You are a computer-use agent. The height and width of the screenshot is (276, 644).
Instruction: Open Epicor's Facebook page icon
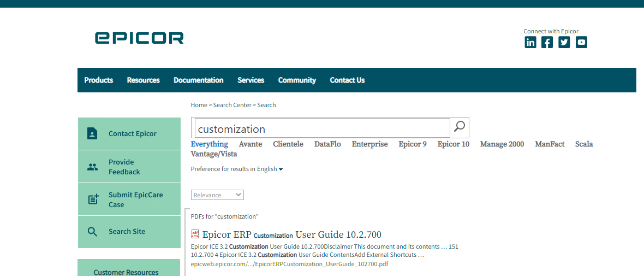point(547,42)
